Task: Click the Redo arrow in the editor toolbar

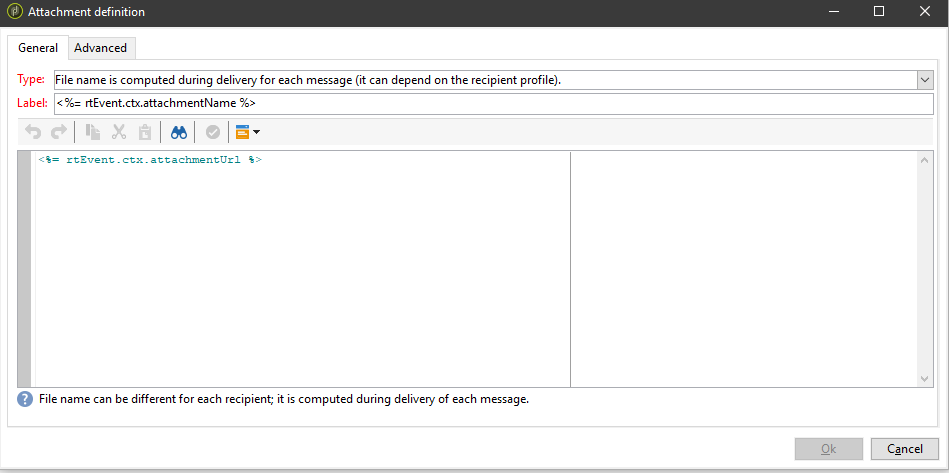Action: (x=58, y=132)
